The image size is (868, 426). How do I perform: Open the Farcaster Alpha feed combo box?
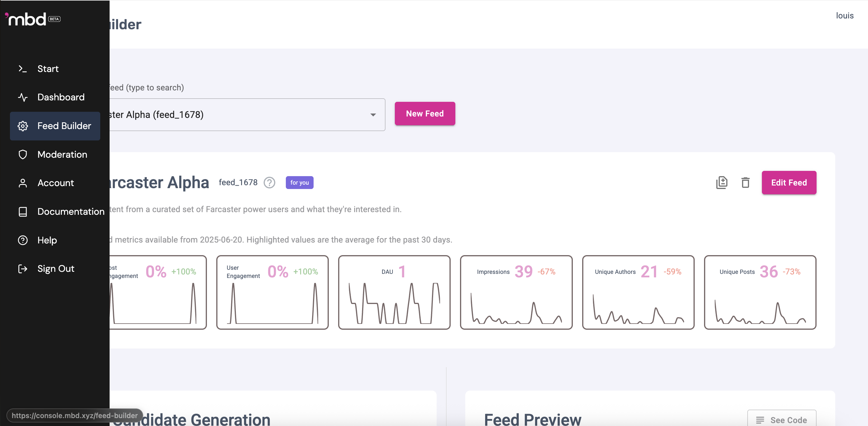(236, 115)
